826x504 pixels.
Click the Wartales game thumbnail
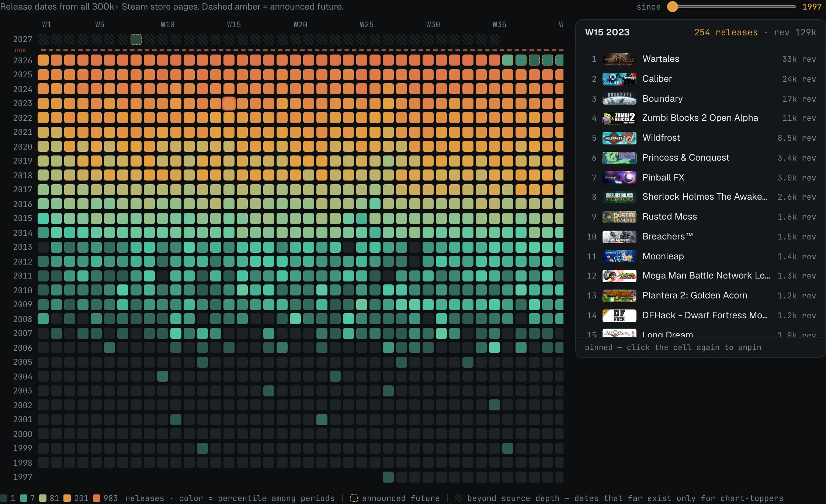coord(619,59)
